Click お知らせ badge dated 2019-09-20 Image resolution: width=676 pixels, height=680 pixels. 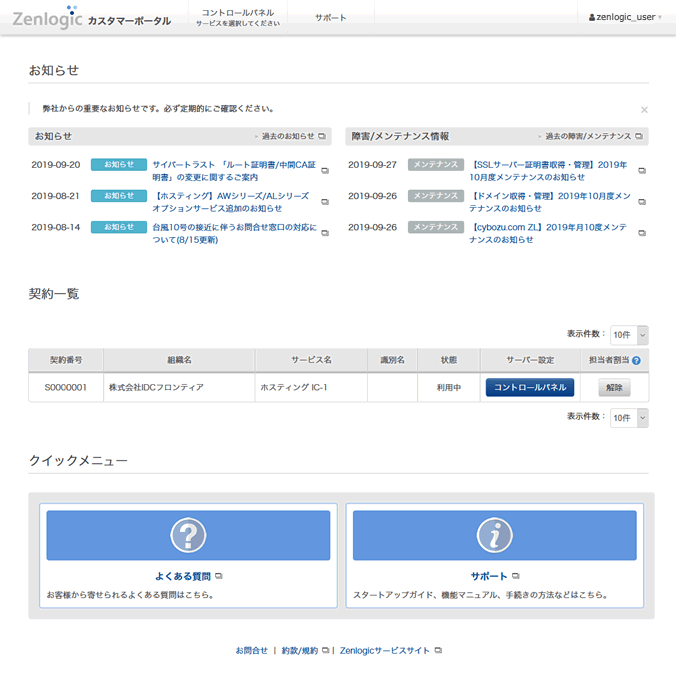point(119,165)
